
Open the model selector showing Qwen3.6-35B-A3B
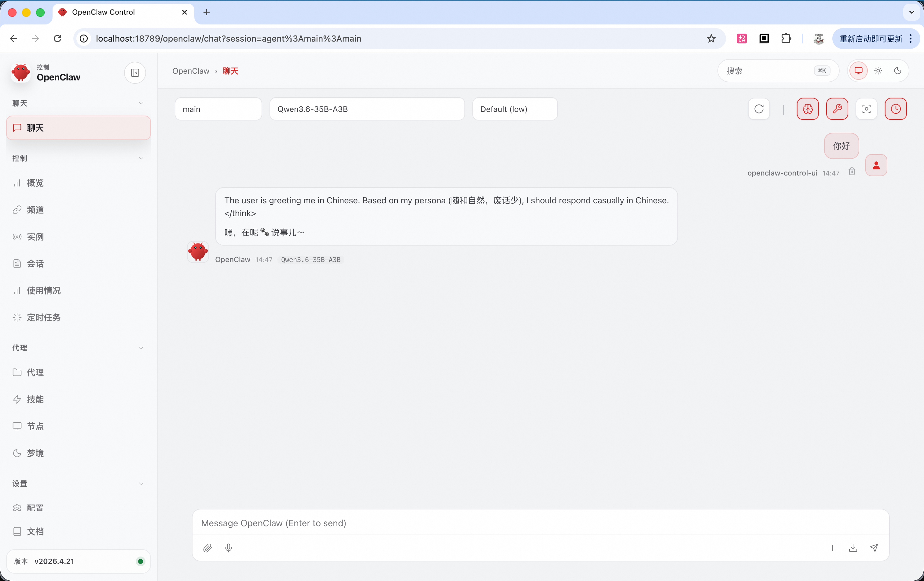(x=367, y=109)
